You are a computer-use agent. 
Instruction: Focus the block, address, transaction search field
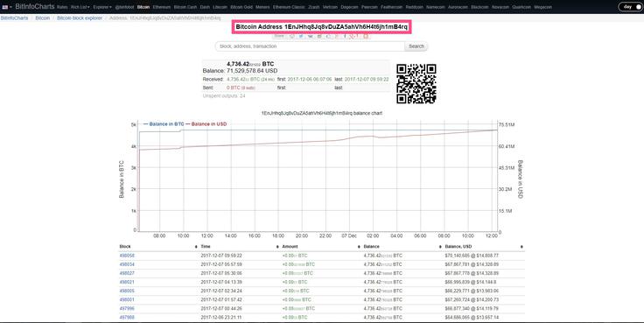point(310,46)
